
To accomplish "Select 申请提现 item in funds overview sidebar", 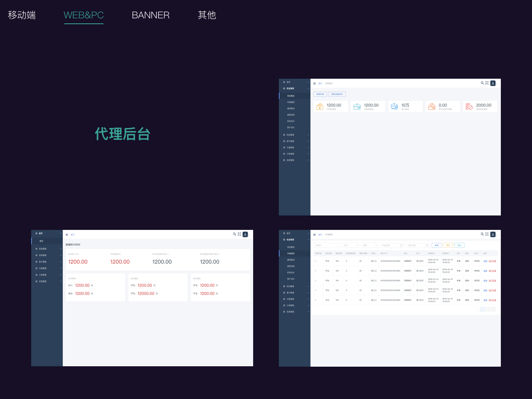I will [295, 102].
